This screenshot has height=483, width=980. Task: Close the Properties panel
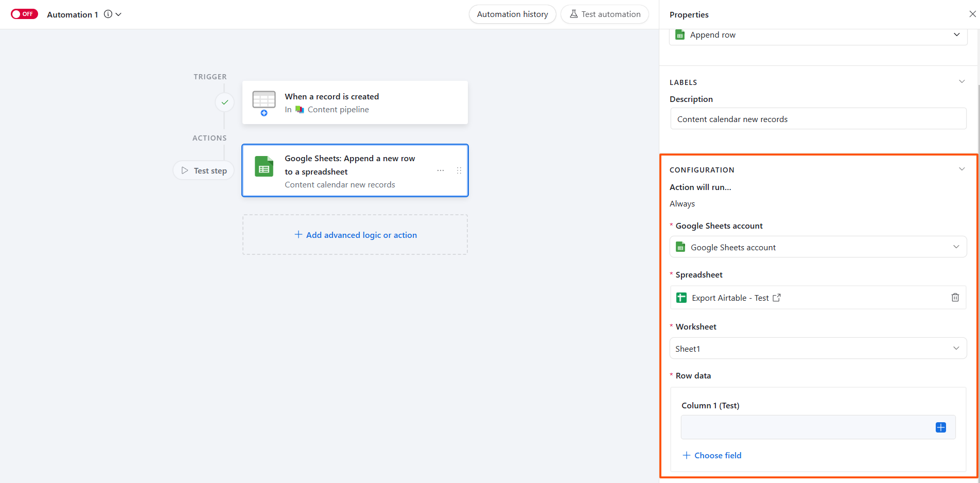[972, 14]
